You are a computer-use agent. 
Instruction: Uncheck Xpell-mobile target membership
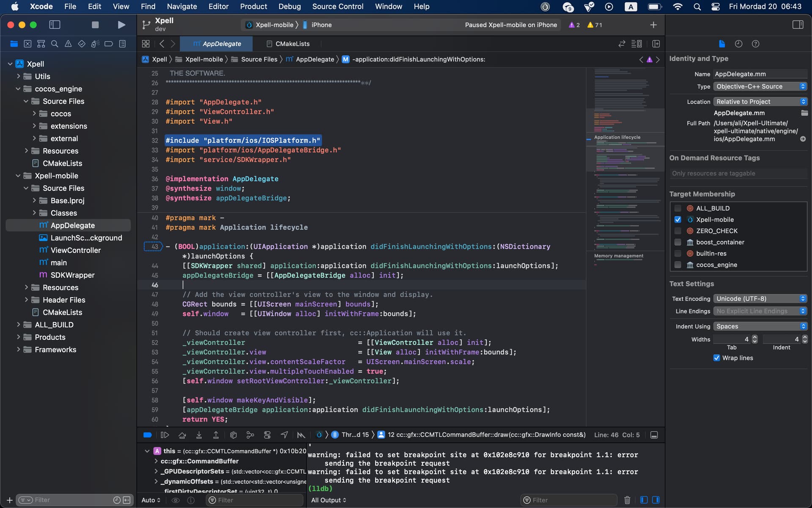point(678,220)
